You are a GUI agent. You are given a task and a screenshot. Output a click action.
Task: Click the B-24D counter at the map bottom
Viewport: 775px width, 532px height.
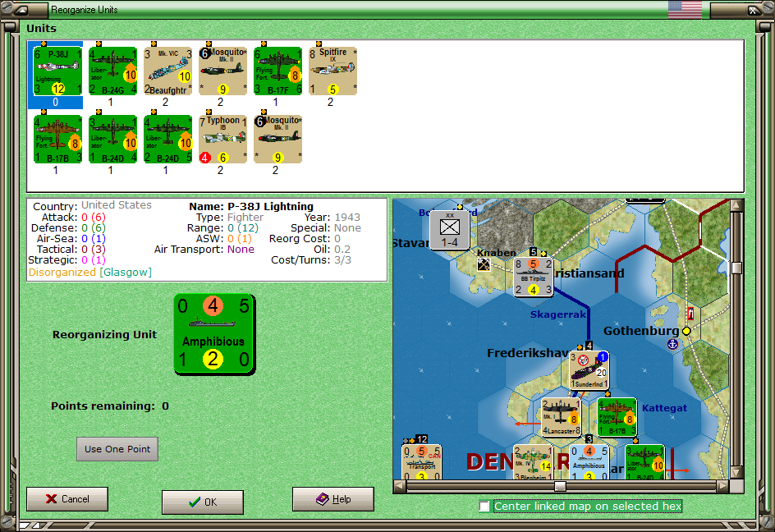pyautogui.click(x=644, y=462)
